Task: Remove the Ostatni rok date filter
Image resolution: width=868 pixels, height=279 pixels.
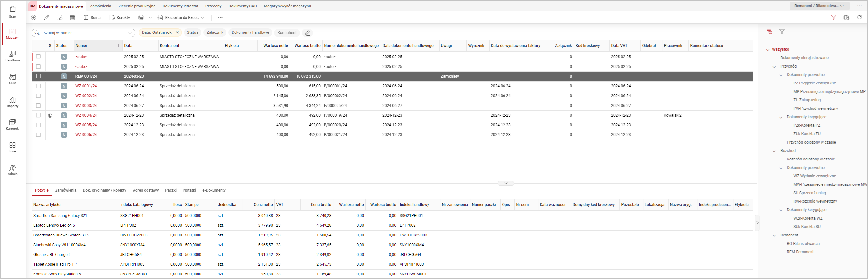Action: click(x=177, y=33)
